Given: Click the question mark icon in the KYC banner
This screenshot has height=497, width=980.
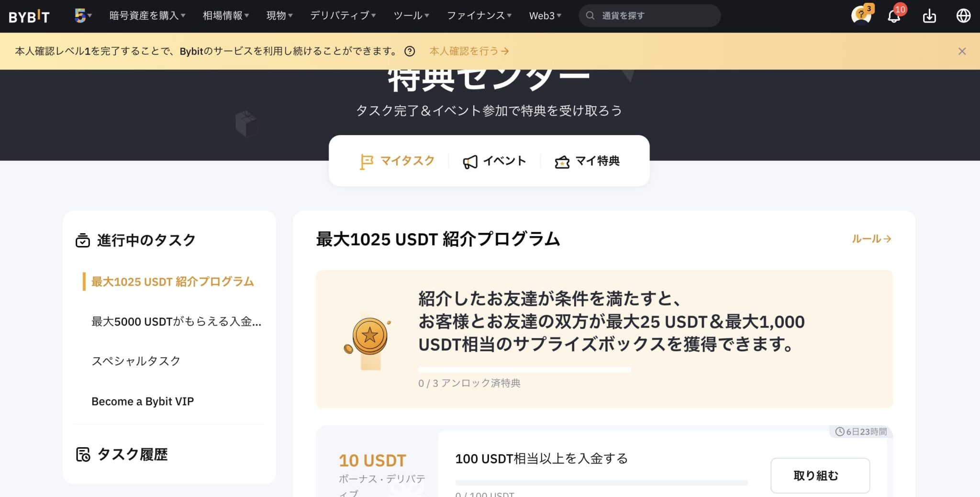Looking at the screenshot, I should pos(409,51).
